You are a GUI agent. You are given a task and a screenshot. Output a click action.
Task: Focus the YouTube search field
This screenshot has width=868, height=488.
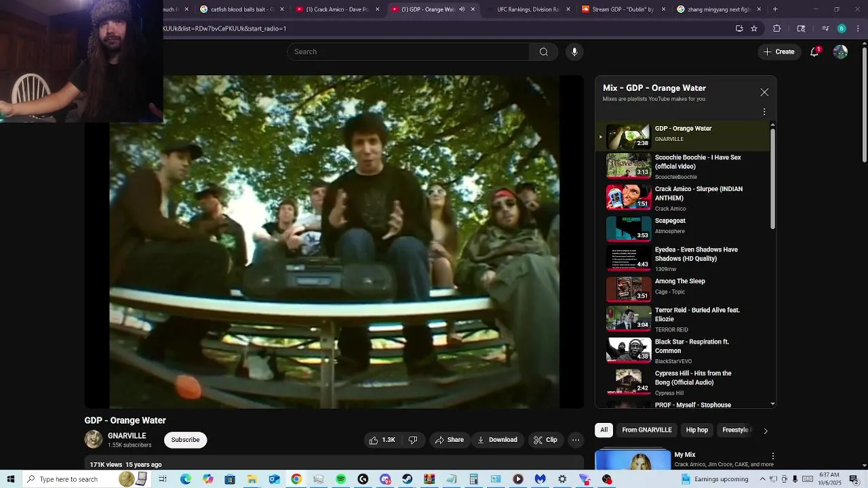(408, 52)
